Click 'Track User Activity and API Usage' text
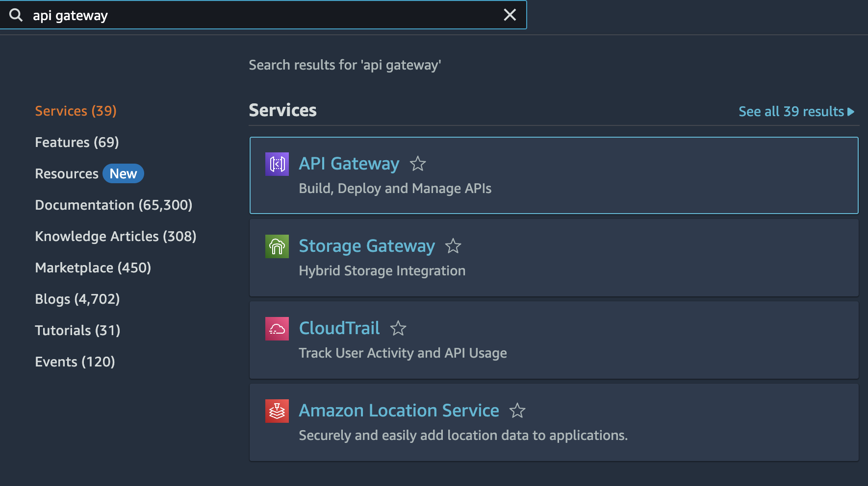The width and height of the screenshot is (868, 486). [403, 353]
